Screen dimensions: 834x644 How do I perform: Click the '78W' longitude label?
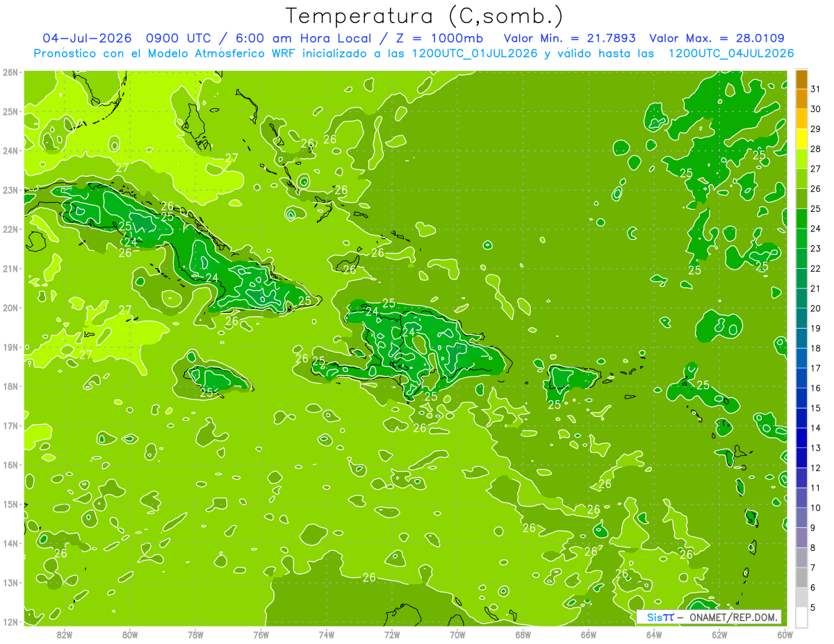point(195,634)
